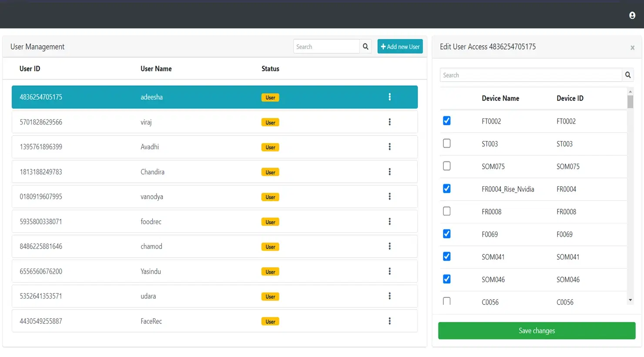Click the Device ID column header
The height and width of the screenshot is (357, 644).
[570, 98]
